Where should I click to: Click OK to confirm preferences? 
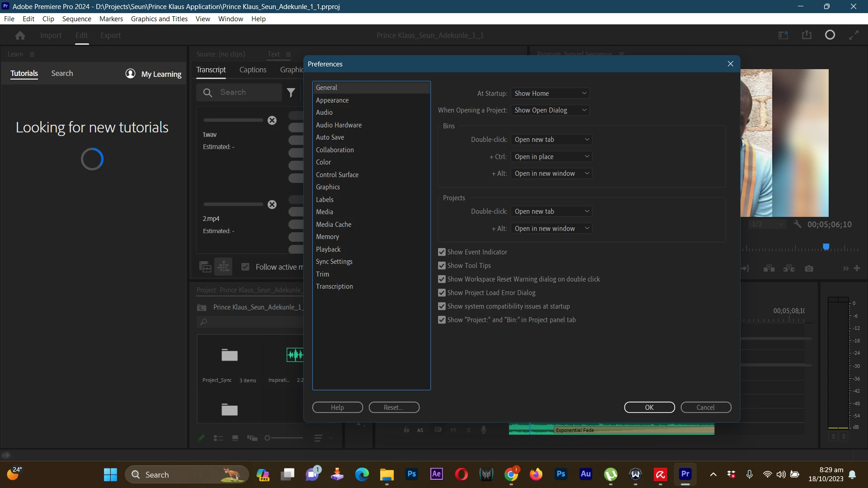click(x=649, y=407)
